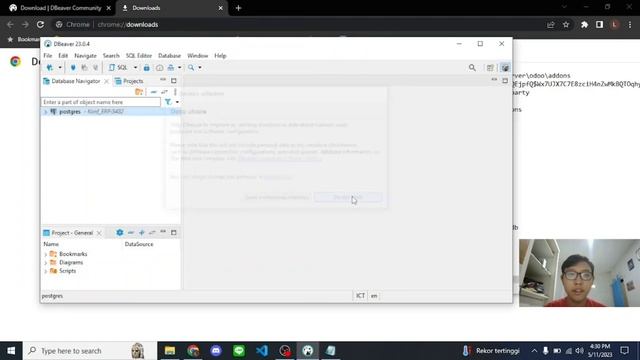The height and width of the screenshot is (360, 640).
Task: Click the plus icon in Project panel
Action: coord(142,233)
